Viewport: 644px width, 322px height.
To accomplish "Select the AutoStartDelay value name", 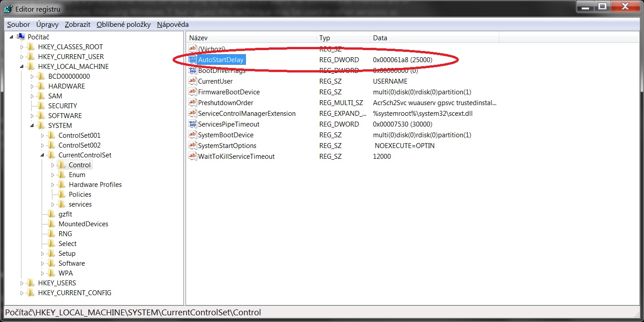I will point(221,59).
